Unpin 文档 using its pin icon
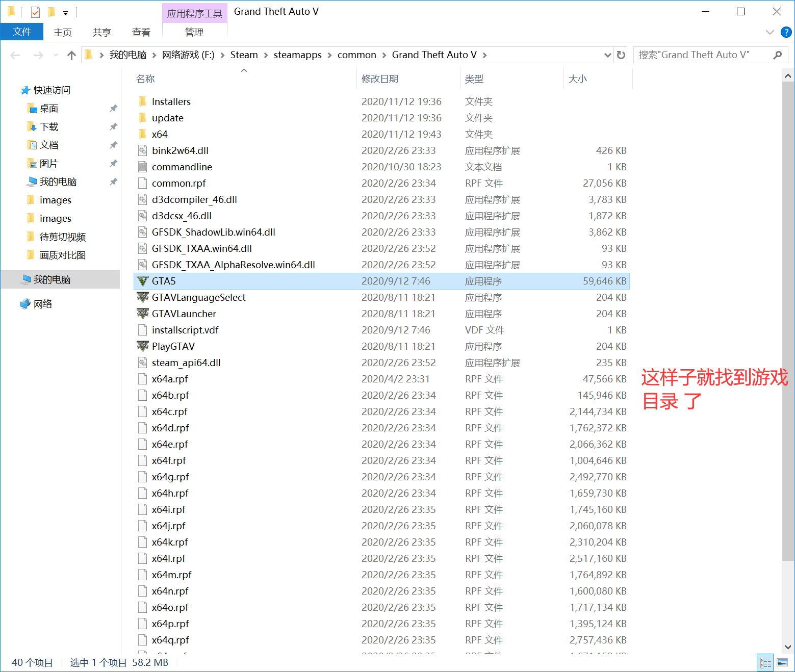The width and height of the screenshot is (795, 672). coord(113,145)
